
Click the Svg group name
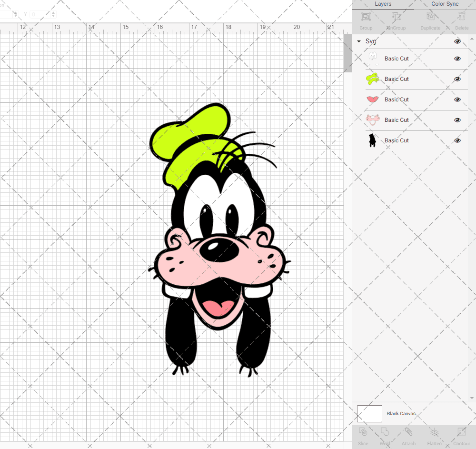pyautogui.click(x=371, y=41)
